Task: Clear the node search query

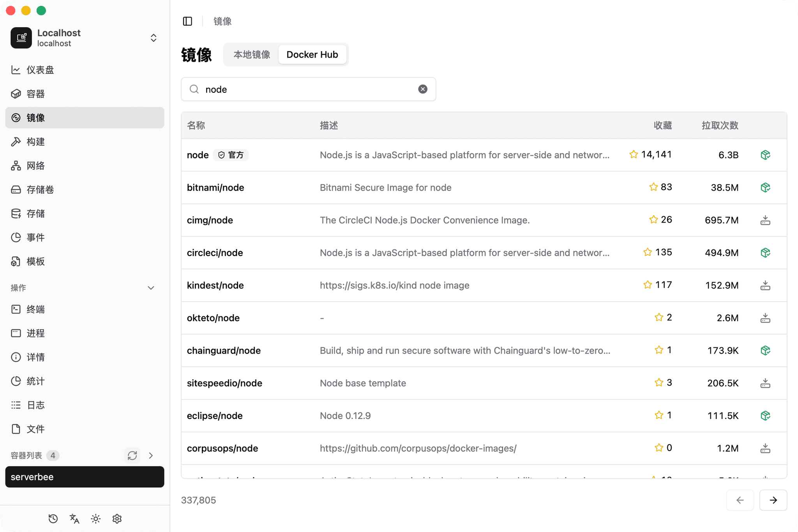Action: [423, 89]
